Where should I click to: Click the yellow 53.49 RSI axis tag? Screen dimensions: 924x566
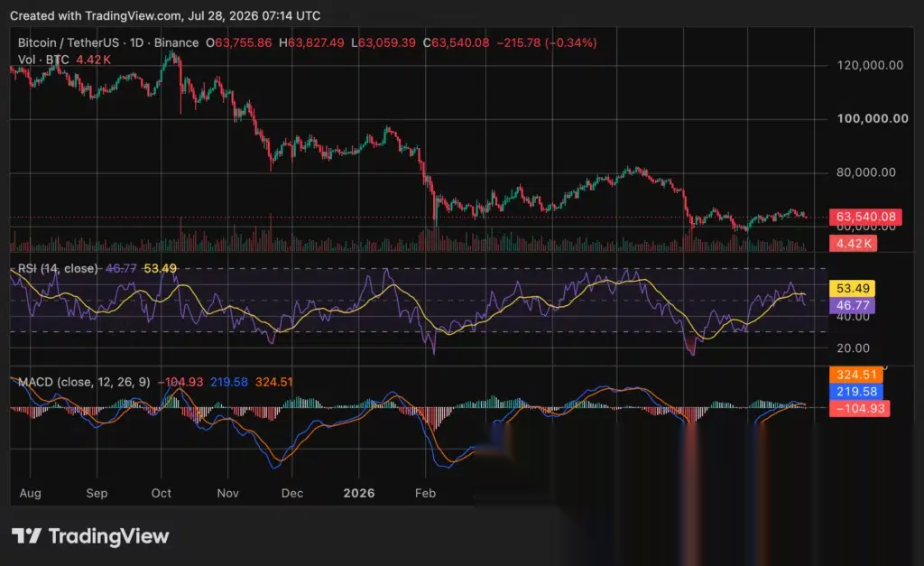click(853, 288)
